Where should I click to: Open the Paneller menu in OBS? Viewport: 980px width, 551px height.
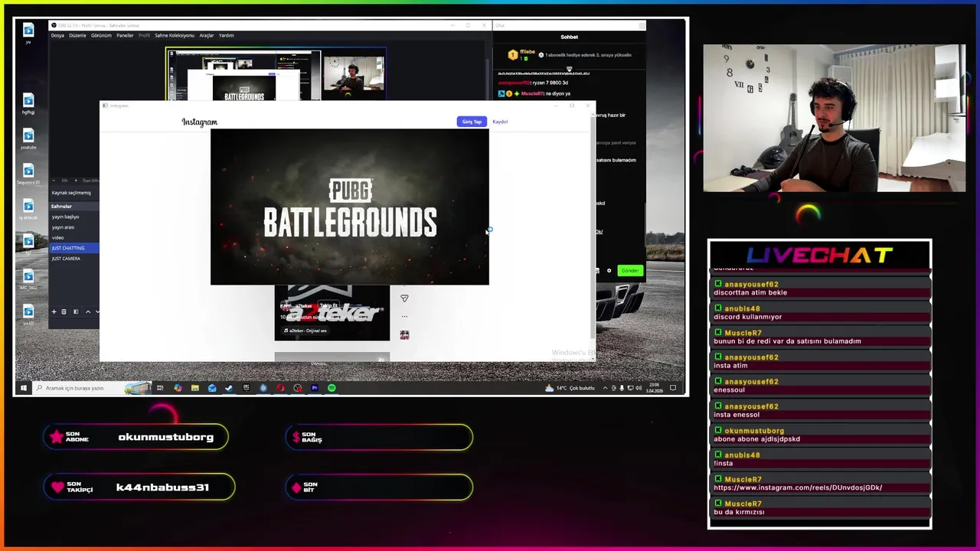coord(125,35)
